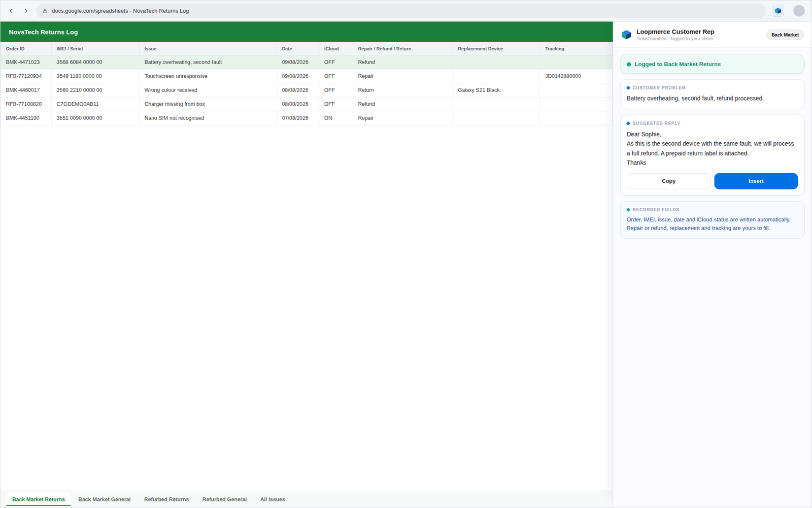Go forward with the browser forward arrow
The image size is (812, 508).
pyautogui.click(x=26, y=11)
